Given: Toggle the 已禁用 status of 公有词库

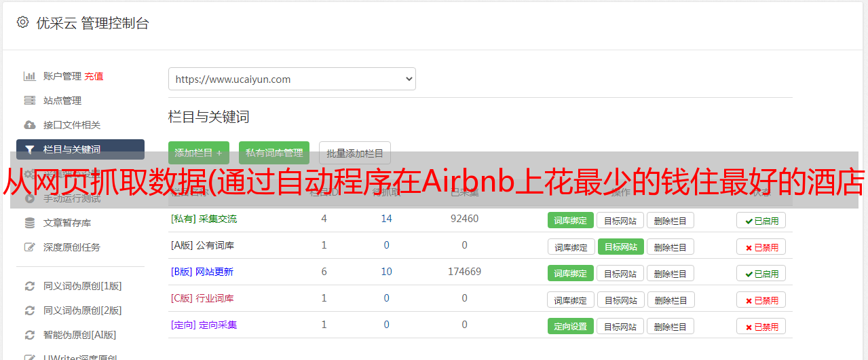Looking at the screenshot, I should [x=761, y=247].
